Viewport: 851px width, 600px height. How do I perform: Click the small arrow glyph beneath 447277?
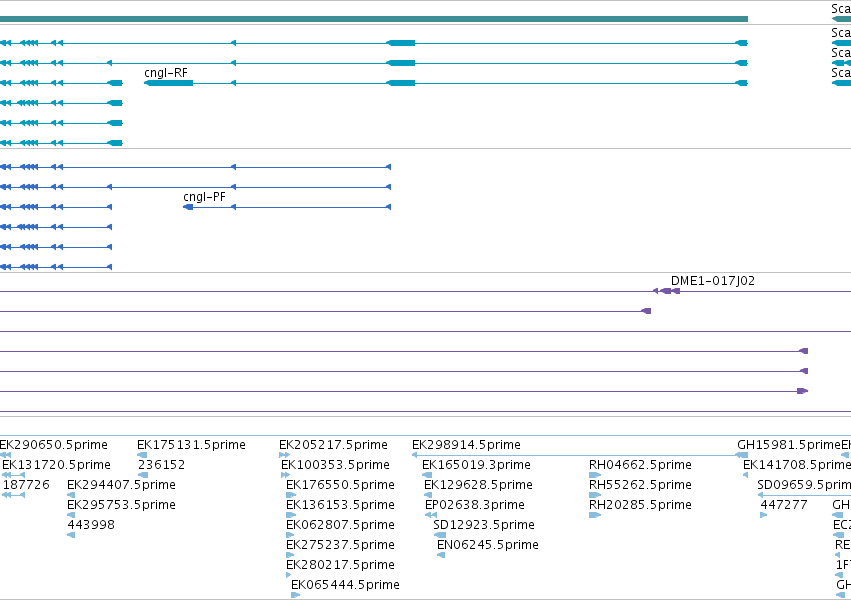pyautogui.click(x=764, y=515)
